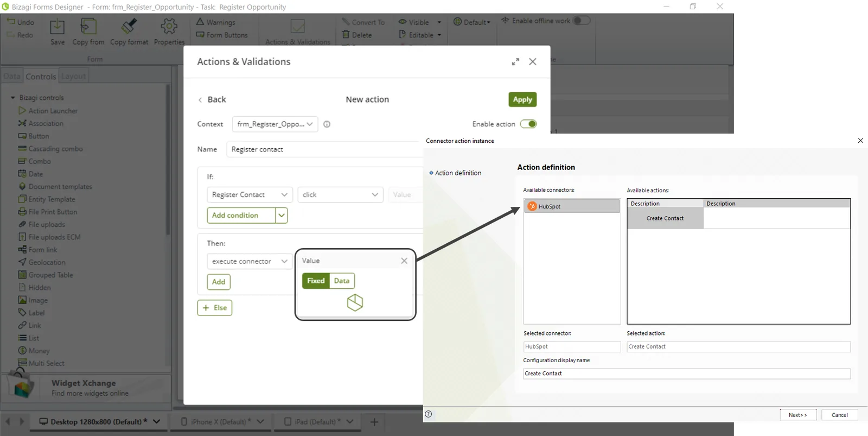Click Next in connector dialog
The height and width of the screenshot is (436, 868).
tap(798, 415)
